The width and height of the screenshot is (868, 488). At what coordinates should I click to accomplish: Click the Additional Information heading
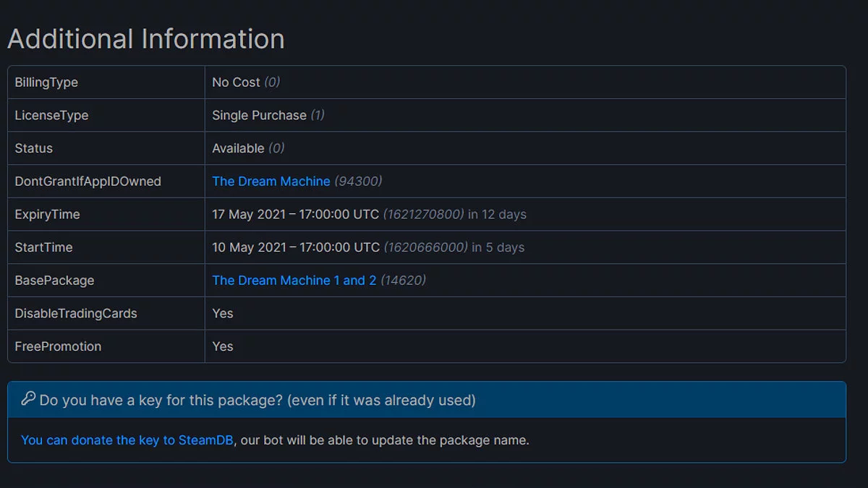(x=146, y=38)
